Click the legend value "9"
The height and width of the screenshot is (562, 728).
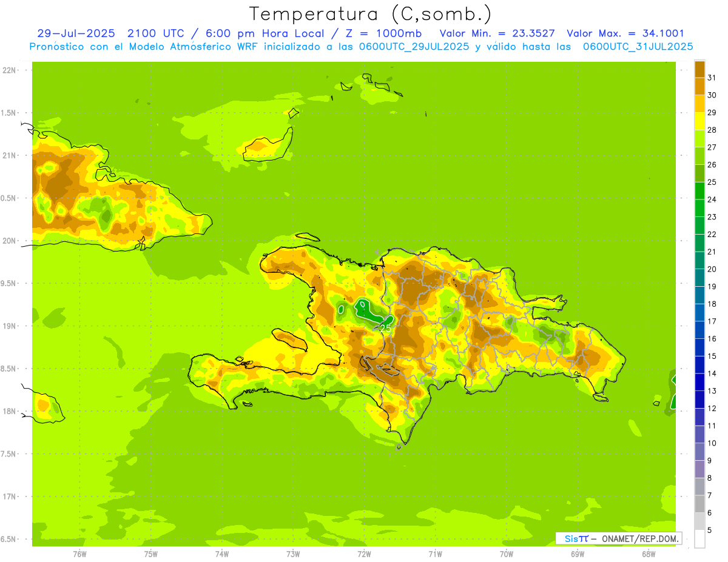709,461
